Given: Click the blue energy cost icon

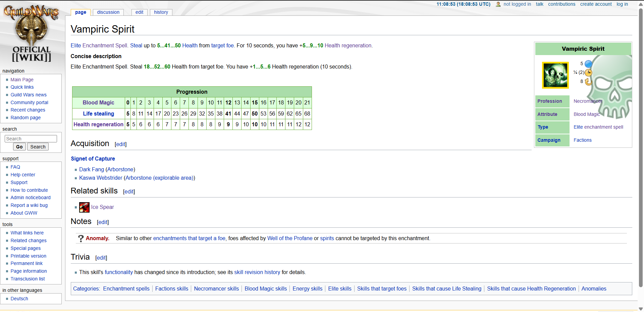Looking at the screenshot, I should [x=588, y=64].
